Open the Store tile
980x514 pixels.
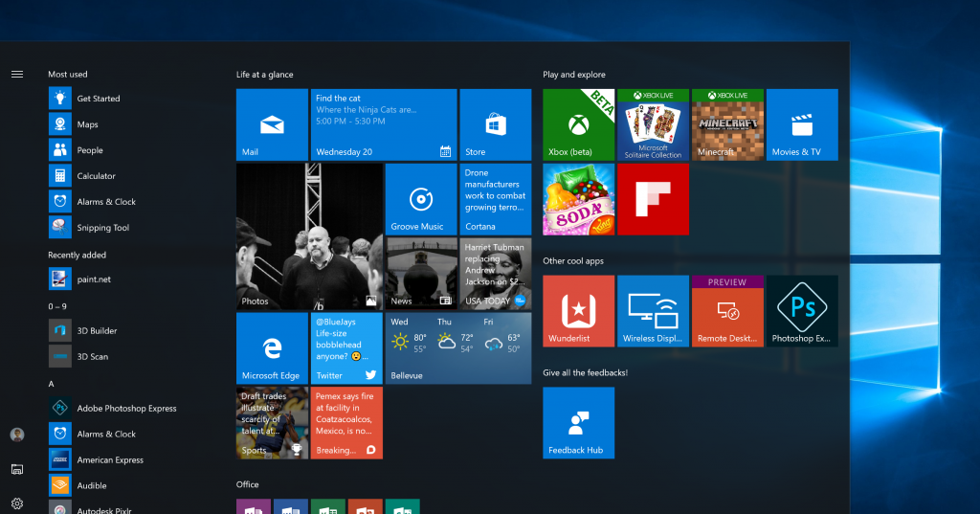496,124
